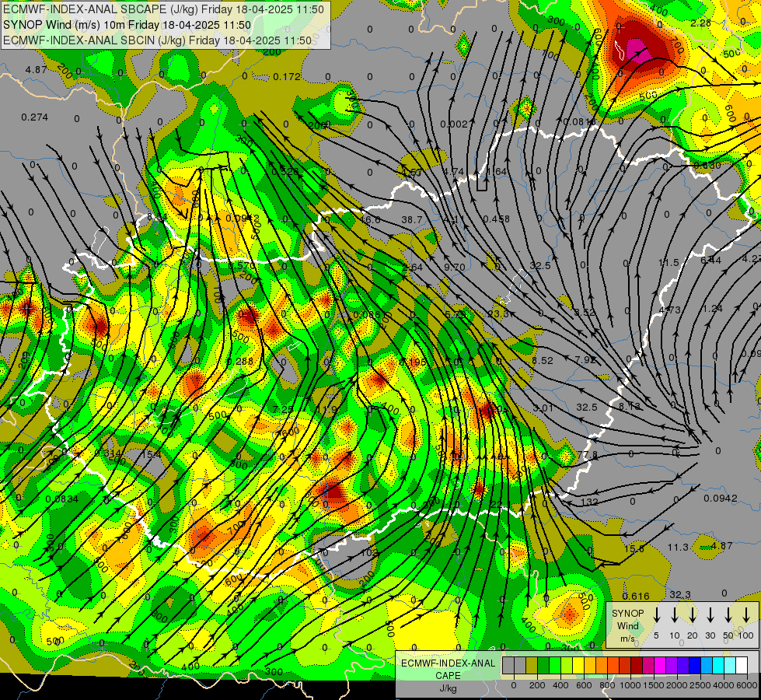Pick the white swatch ending the CAPE legend
Viewport: 761px width, 700px height.
pos(742,666)
